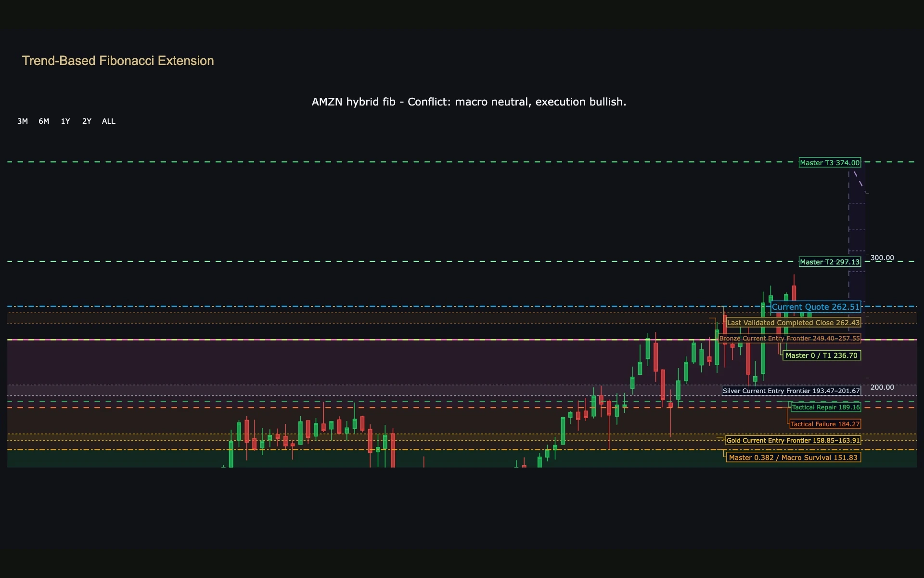Select the 1Y range button
924x578 pixels.
pyautogui.click(x=65, y=121)
